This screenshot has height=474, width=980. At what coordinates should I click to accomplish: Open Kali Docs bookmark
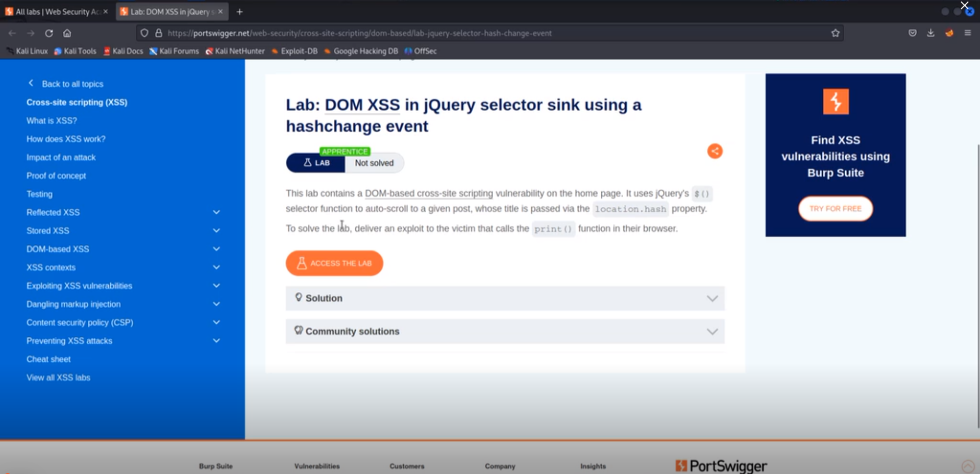coord(123,51)
